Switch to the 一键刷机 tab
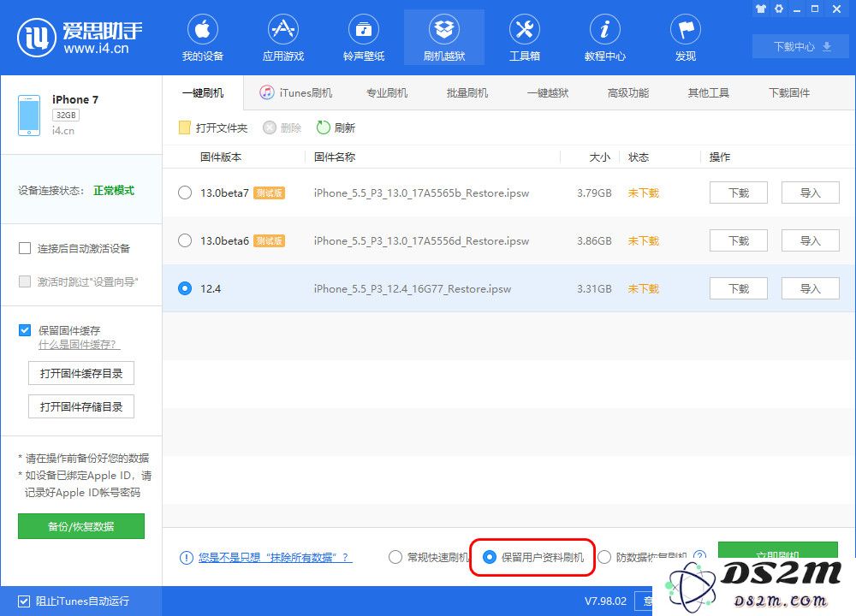This screenshot has width=856, height=616. click(x=203, y=92)
